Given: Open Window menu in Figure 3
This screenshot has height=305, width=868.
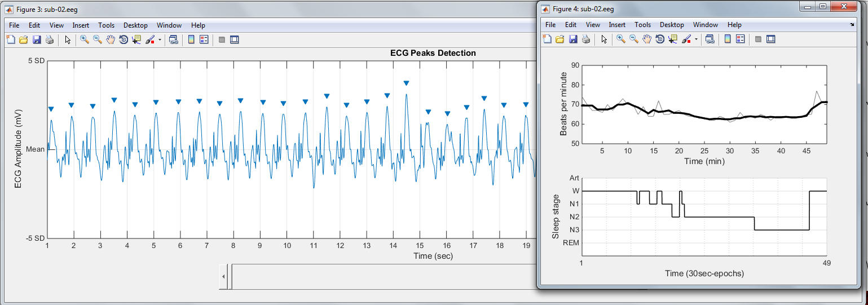Looking at the screenshot, I should (169, 25).
